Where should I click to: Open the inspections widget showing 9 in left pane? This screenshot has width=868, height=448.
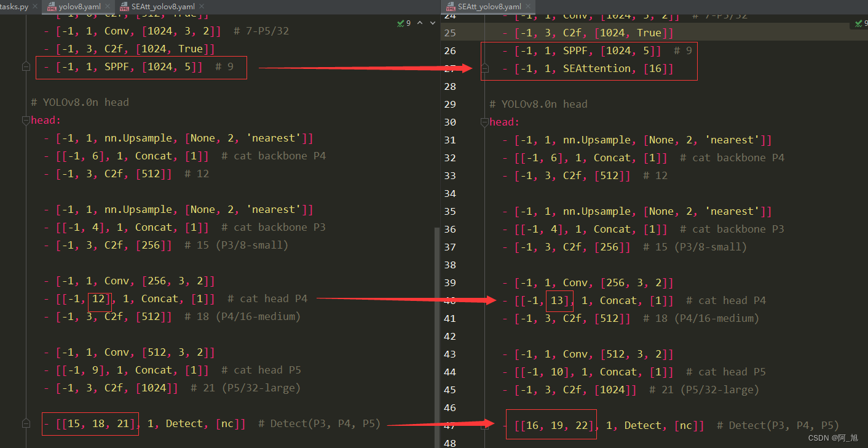(x=404, y=23)
